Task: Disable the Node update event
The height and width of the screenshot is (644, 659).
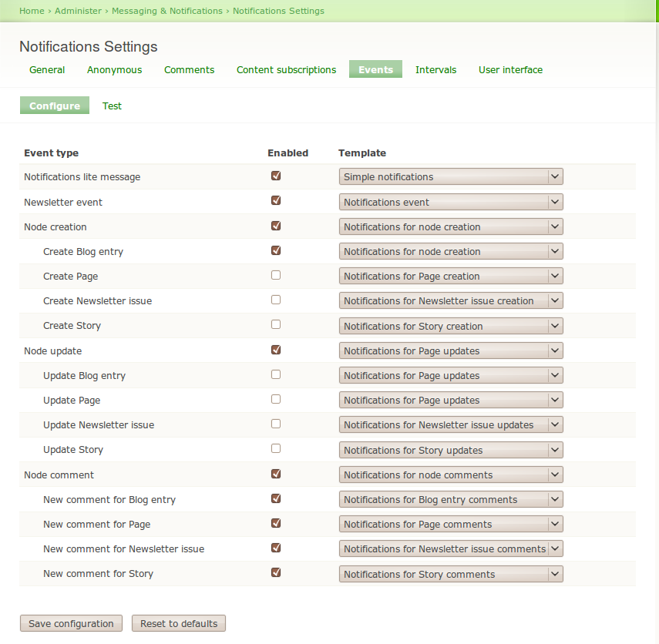Action: click(275, 349)
